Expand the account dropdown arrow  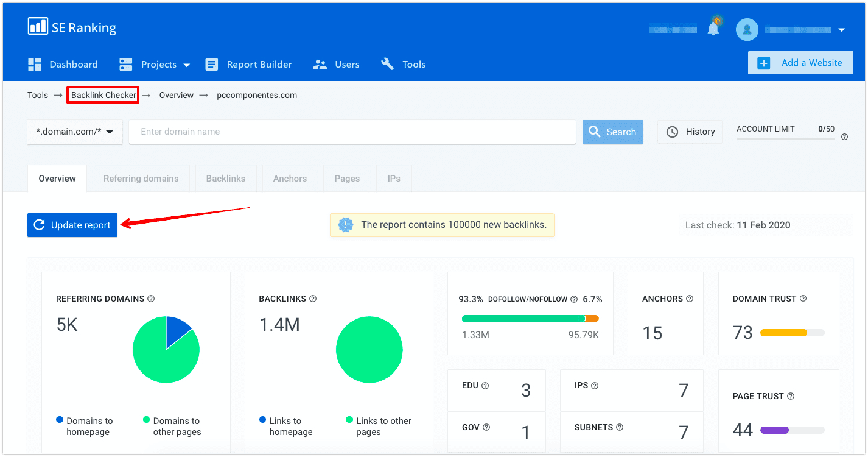(x=842, y=30)
